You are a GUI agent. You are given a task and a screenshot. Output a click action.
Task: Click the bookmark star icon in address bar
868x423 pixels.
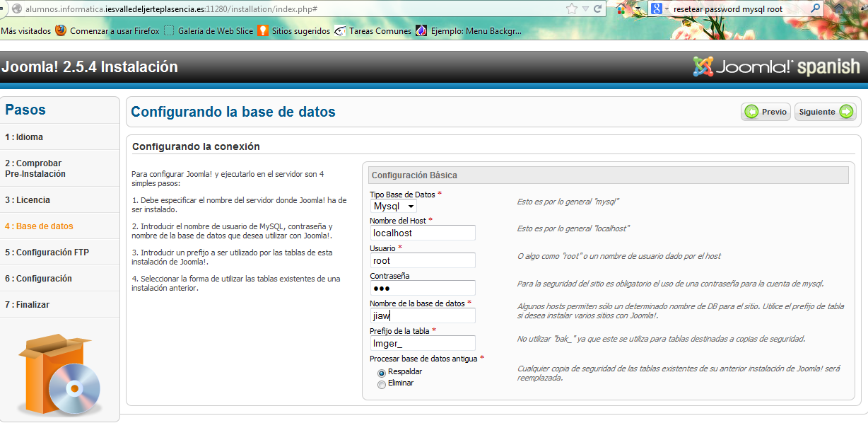[x=572, y=9]
